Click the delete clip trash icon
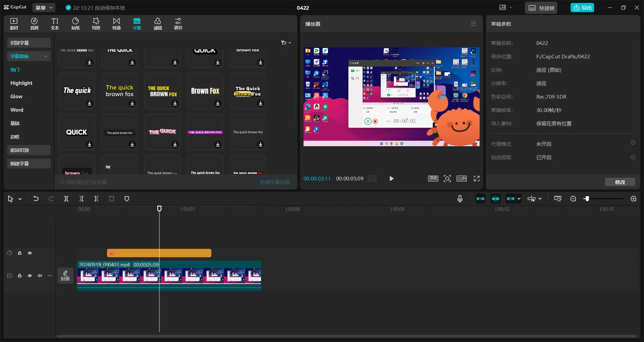The height and width of the screenshot is (342, 644). 112,199
